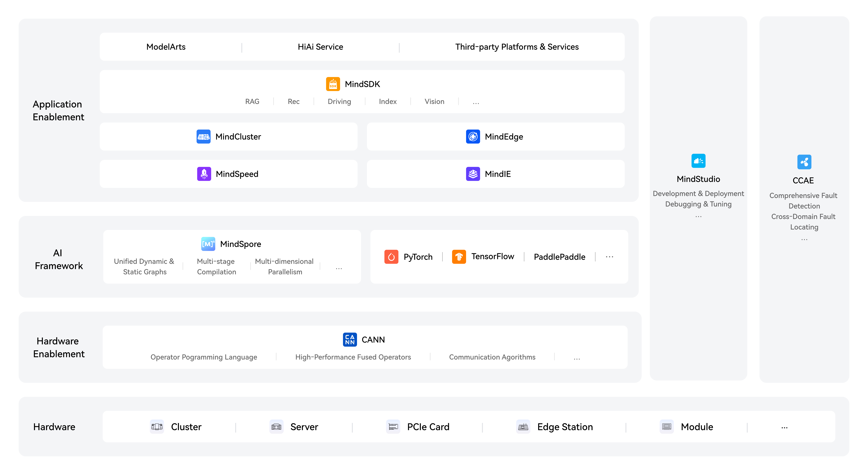Open the ModelArts link

pos(166,47)
